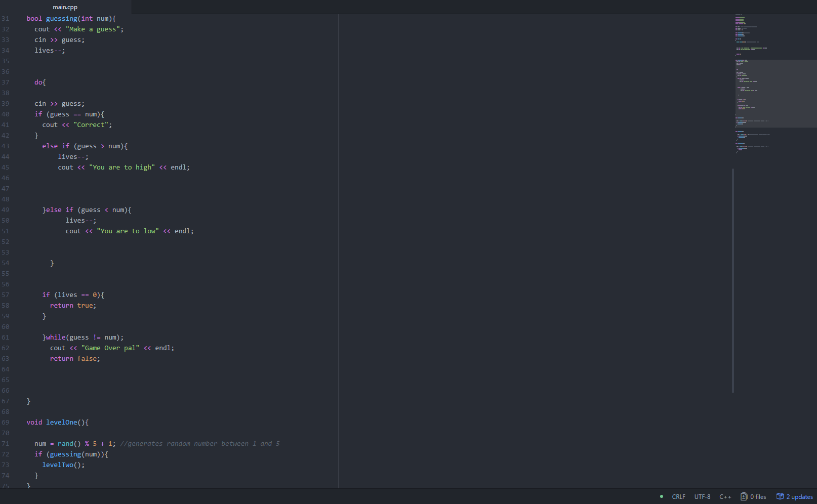Click the 'return false;' statement
The height and width of the screenshot is (504, 817).
(75, 359)
